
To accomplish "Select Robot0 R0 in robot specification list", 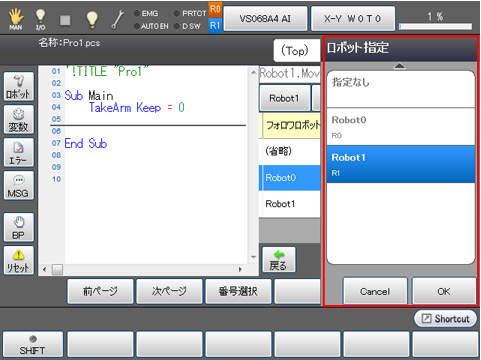I will pos(401,127).
